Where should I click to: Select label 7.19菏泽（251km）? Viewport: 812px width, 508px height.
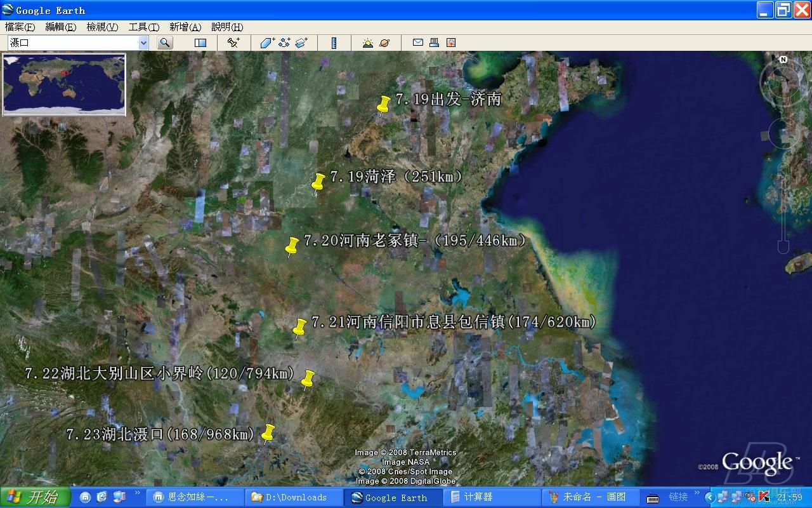(x=397, y=177)
